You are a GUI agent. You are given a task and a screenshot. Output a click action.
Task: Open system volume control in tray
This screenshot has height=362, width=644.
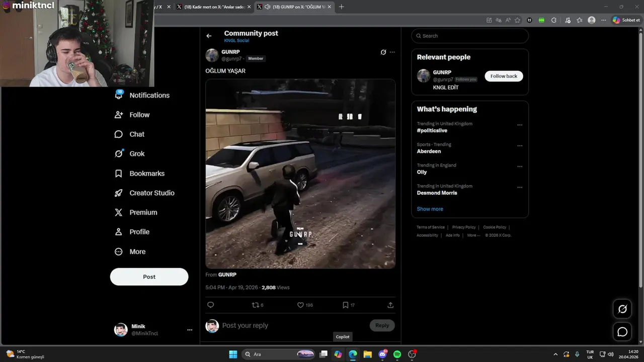coord(611,354)
